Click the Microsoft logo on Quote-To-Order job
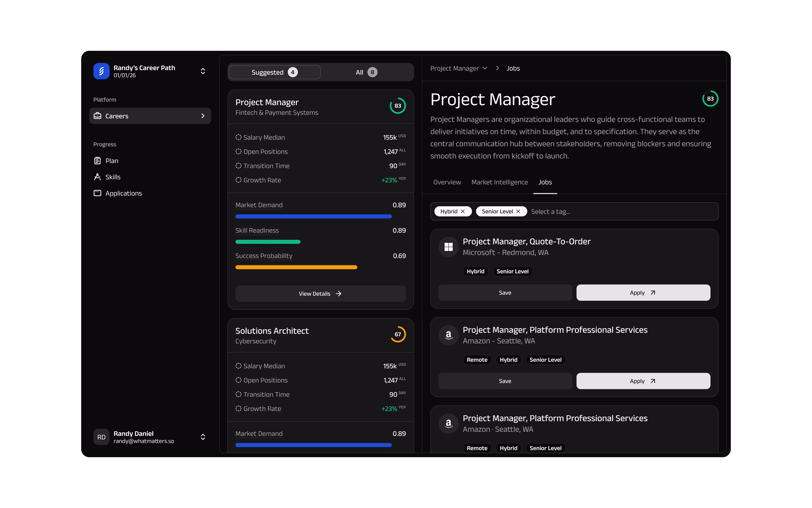The height and width of the screenshot is (508, 812). click(x=449, y=247)
